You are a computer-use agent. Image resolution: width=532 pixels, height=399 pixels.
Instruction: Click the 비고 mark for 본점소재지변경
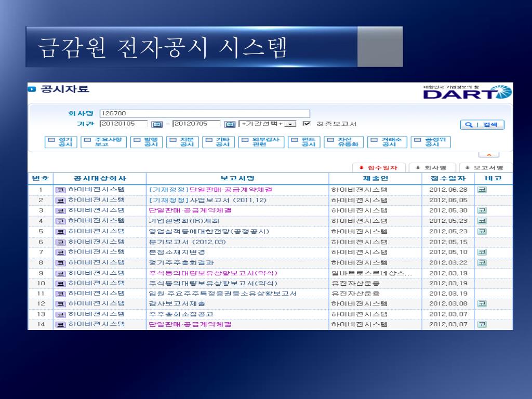pyautogui.click(x=482, y=252)
